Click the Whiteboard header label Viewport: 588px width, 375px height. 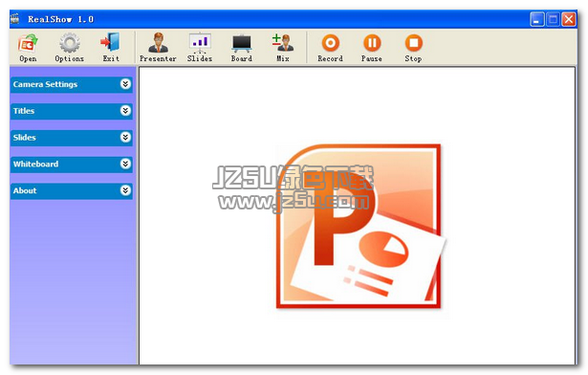click(35, 164)
